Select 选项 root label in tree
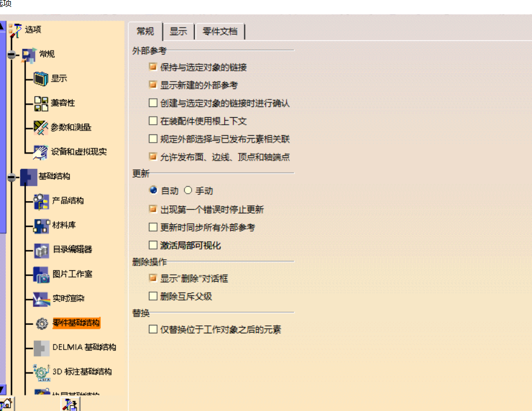 (33, 30)
